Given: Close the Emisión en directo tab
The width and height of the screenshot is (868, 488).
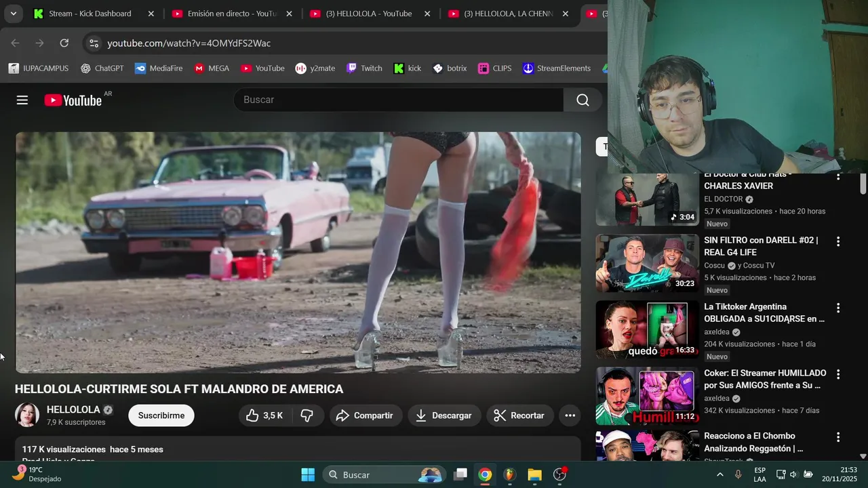Looking at the screenshot, I should click(290, 14).
